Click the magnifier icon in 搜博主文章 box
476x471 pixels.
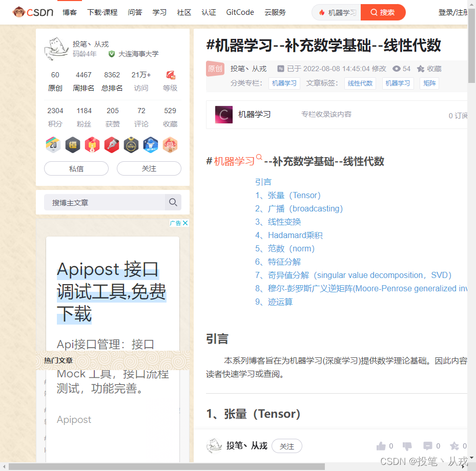pyautogui.click(x=173, y=202)
